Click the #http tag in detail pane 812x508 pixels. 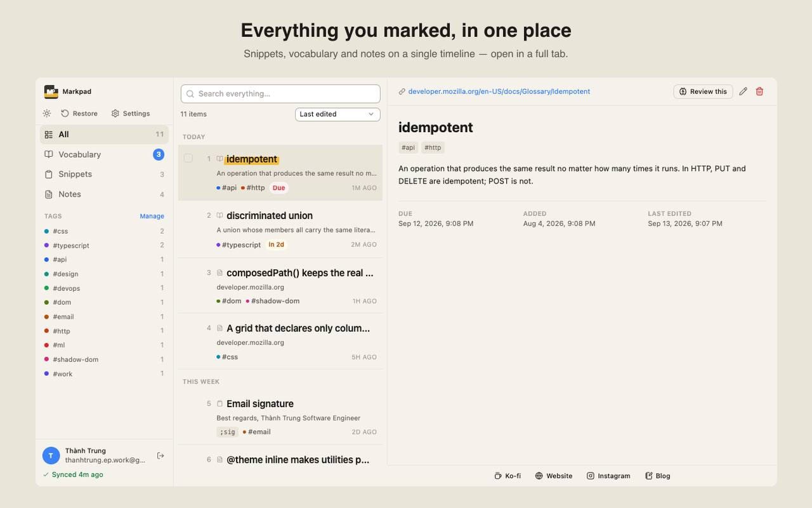(433, 147)
